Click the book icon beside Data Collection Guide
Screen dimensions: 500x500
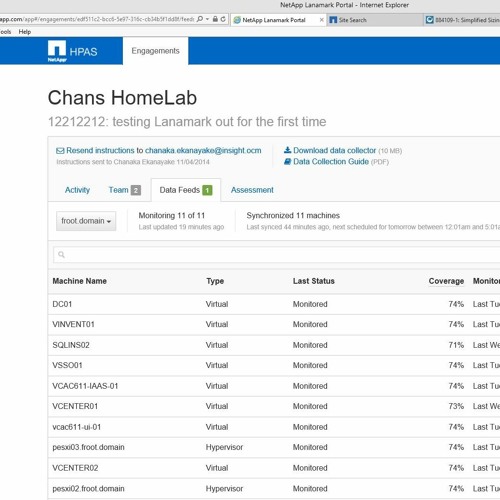(x=287, y=162)
